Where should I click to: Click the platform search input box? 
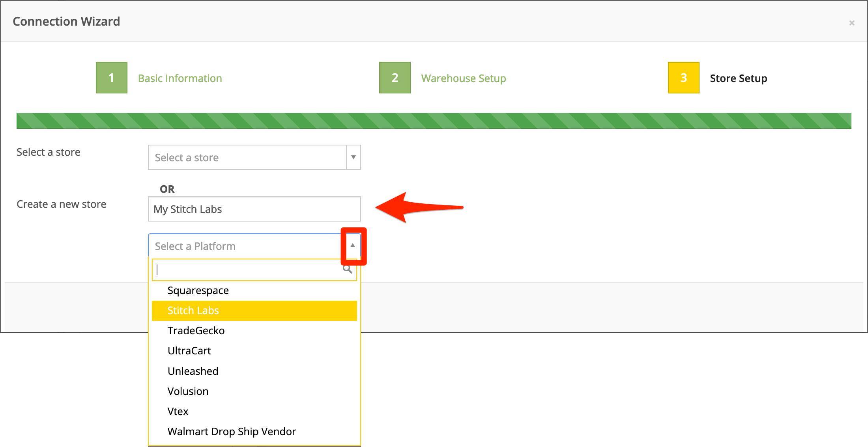pos(254,270)
